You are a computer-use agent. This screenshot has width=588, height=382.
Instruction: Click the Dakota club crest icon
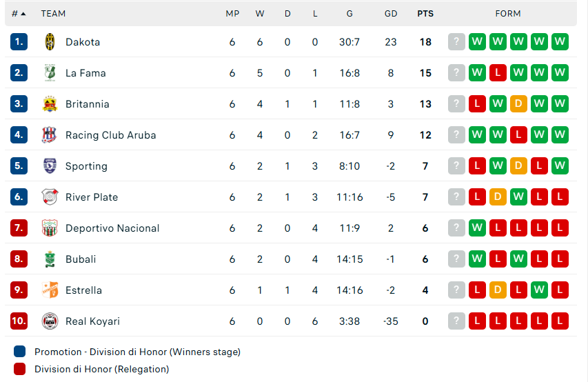pos(50,42)
